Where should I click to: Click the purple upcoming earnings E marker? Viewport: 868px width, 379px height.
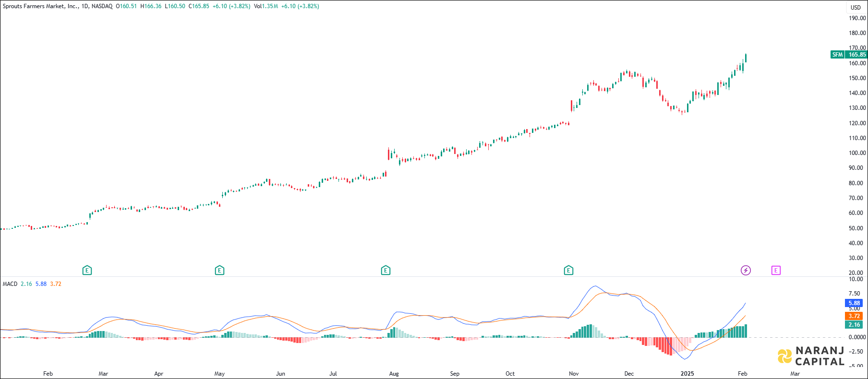[776, 271]
